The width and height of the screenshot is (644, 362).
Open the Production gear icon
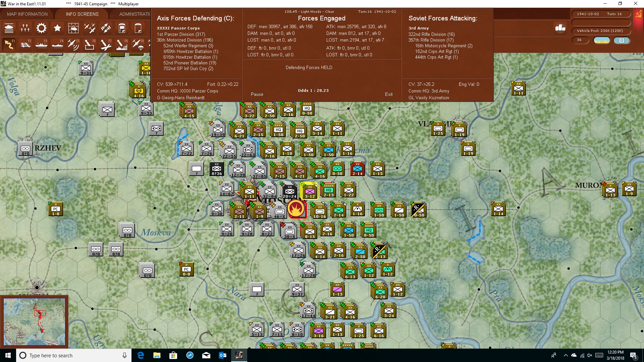41,28
